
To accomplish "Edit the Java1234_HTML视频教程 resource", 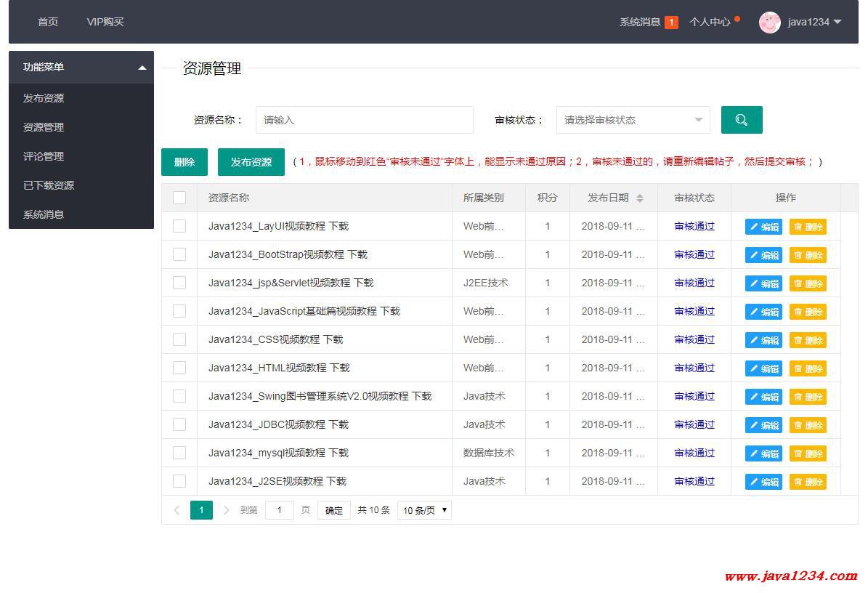I will click(763, 368).
